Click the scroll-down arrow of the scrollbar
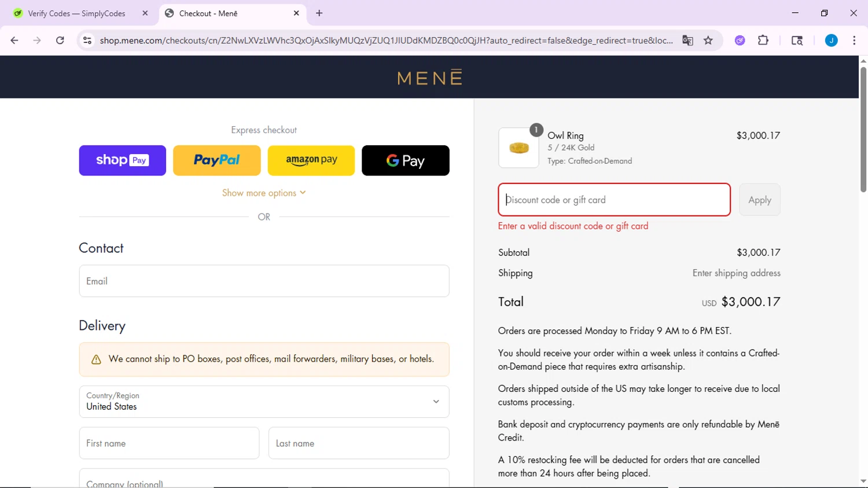 pyautogui.click(x=863, y=482)
